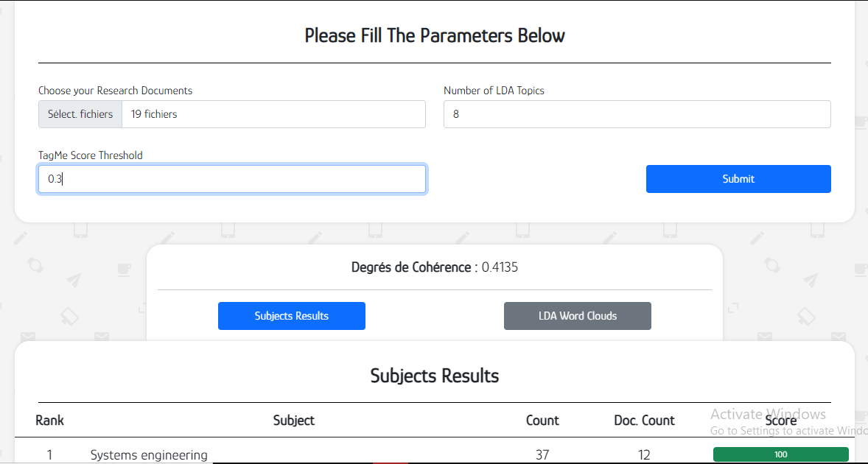Click the count value 37 in first row
The image size is (868, 464).
(x=542, y=454)
